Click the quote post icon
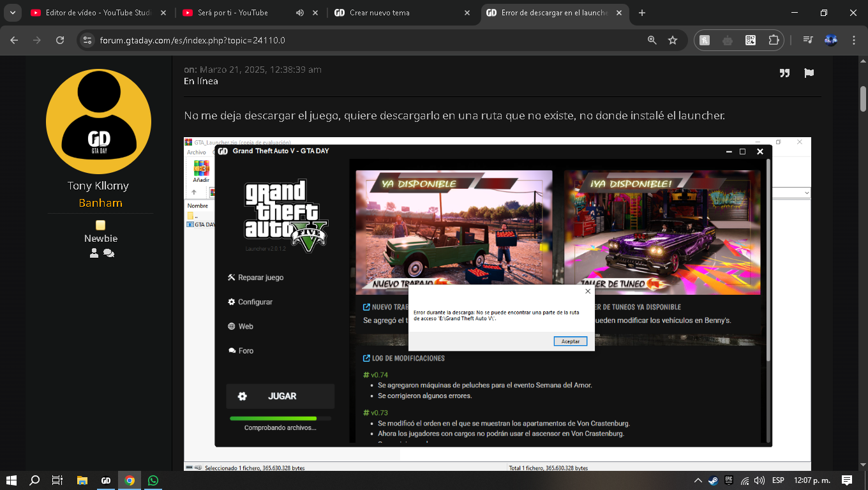This screenshot has height=490, width=868. point(784,73)
